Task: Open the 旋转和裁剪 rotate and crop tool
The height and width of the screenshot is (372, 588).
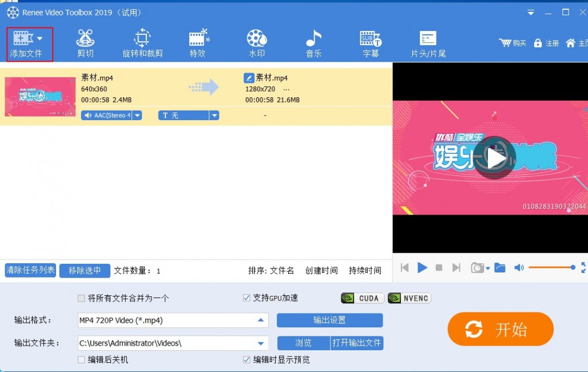Action: 142,43
